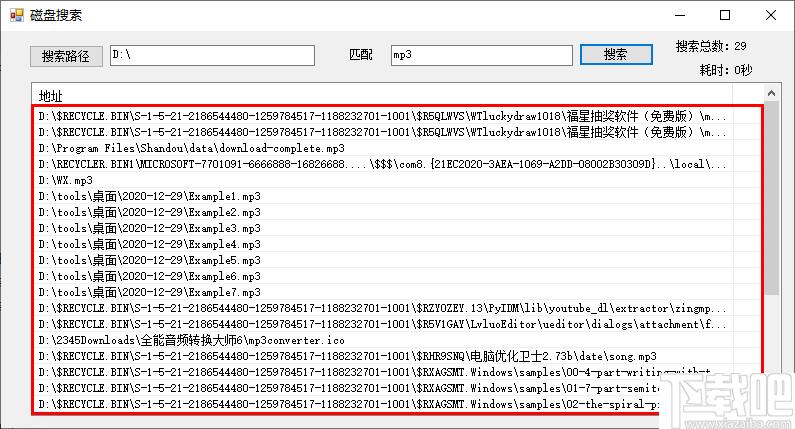
Task: Click the scrollbar up arrow
Action: pos(771,93)
